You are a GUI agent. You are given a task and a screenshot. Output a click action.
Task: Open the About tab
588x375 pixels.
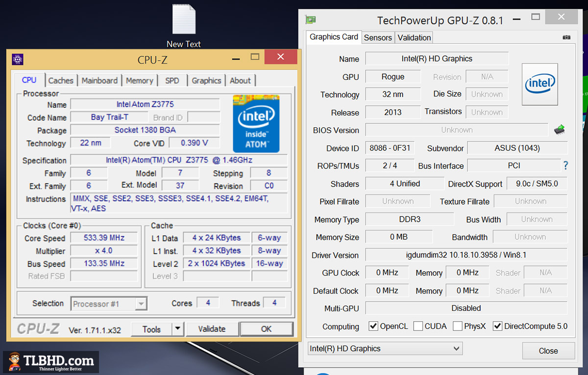[240, 81]
